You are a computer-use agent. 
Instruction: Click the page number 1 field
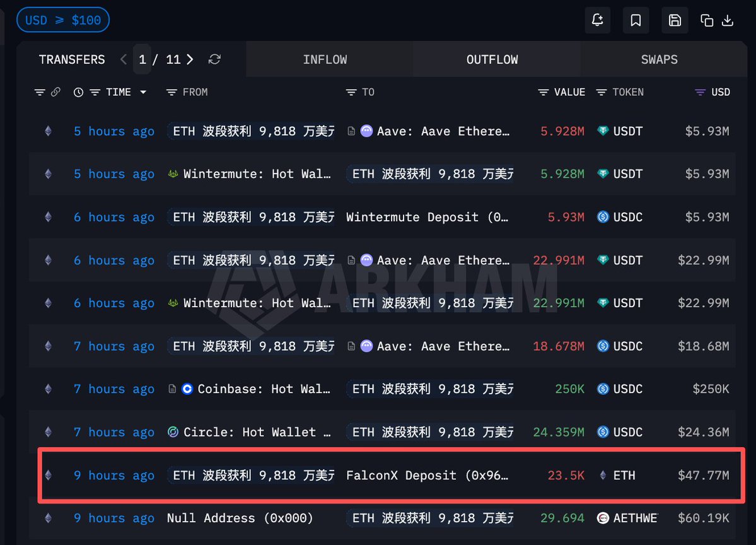click(142, 59)
